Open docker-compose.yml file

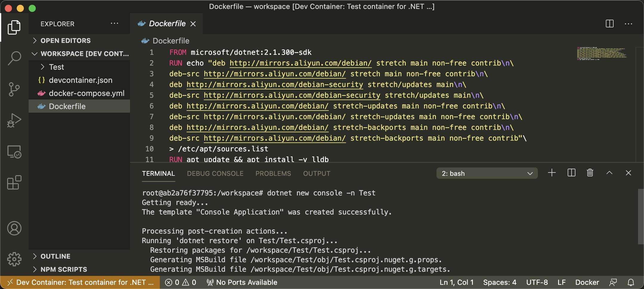[79, 93]
